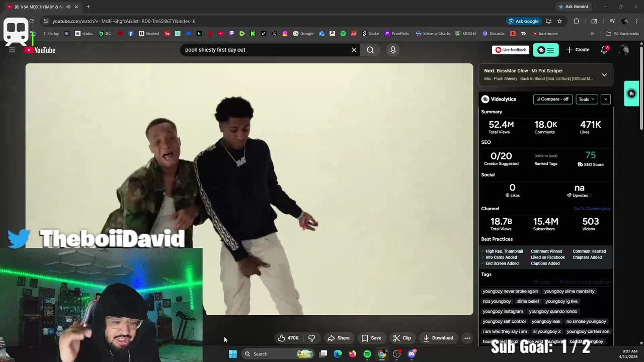View site information icon in address bar
Viewport: 644px width, 362px height.
pos(46,21)
